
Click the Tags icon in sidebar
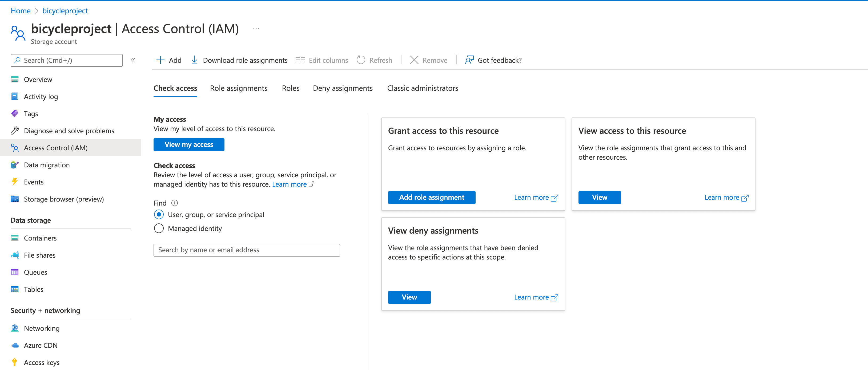pos(14,114)
